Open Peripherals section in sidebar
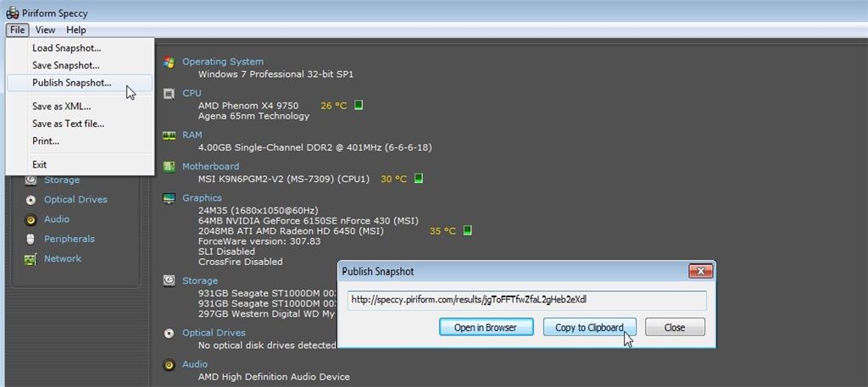 (70, 239)
